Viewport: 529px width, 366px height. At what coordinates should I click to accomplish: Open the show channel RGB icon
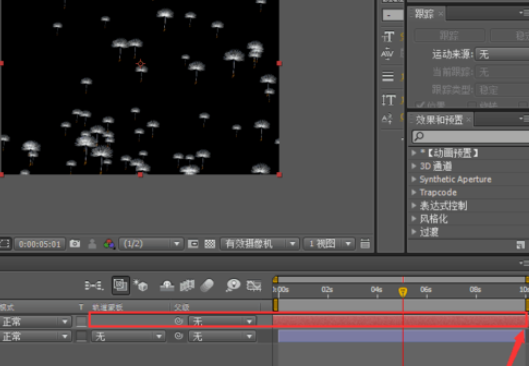coord(109,244)
